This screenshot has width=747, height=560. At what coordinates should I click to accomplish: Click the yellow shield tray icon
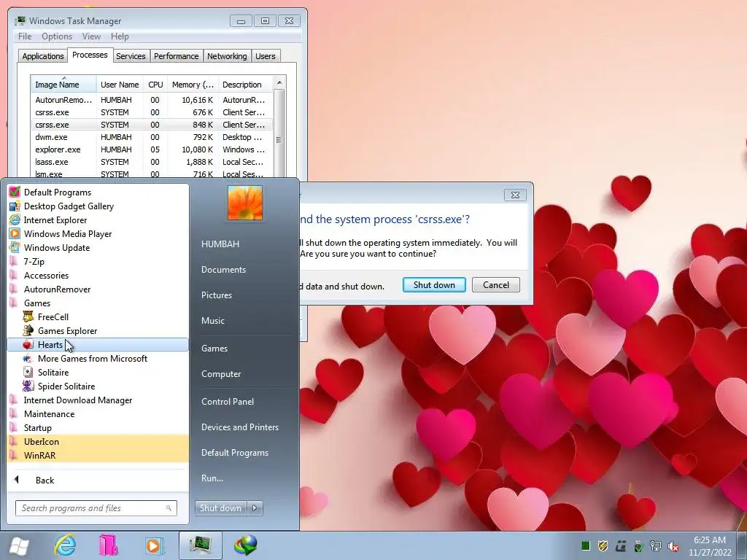tap(603, 546)
